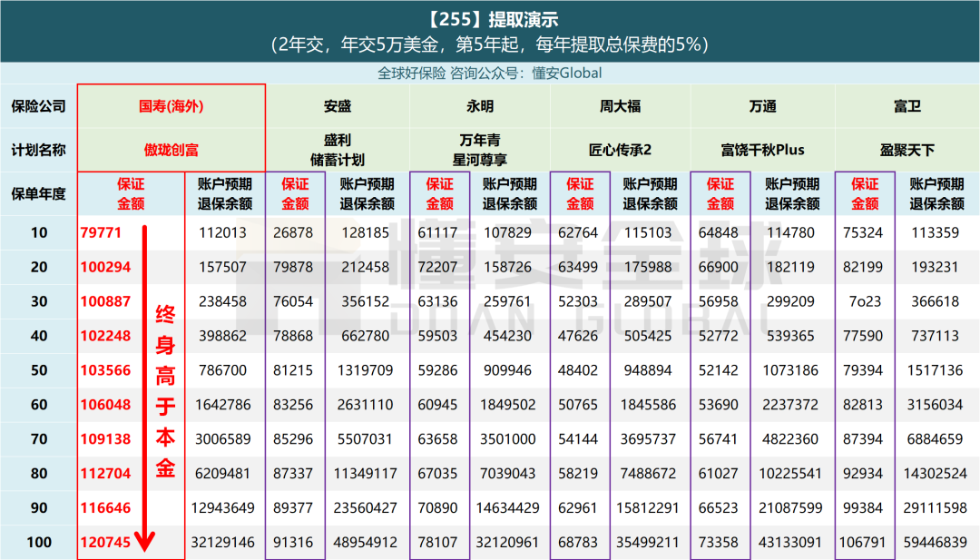This screenshot has height=560, width=980.
Task: Select cell value 193231
Action: 935,268
